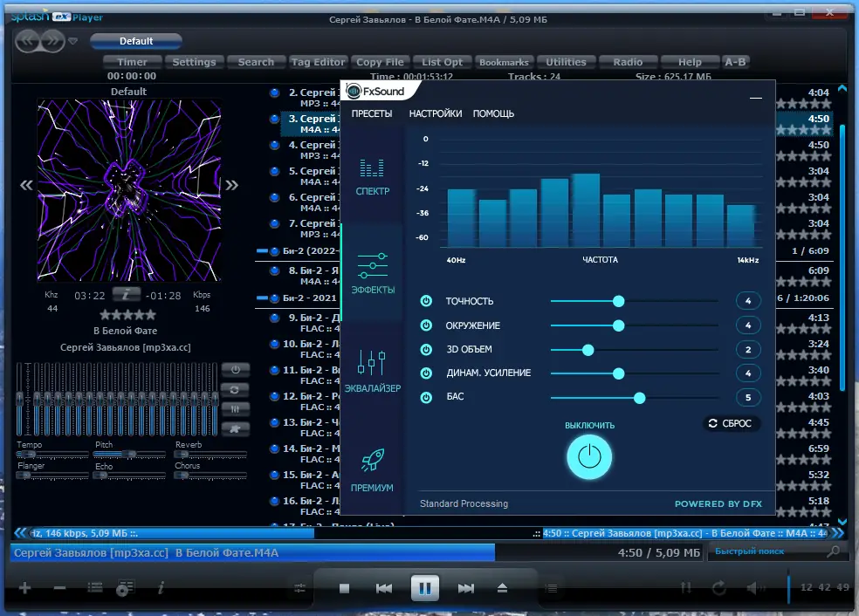
Task: Click the playlist scroll-up arrow
Action: pyautogui.click(x=842, y=88)
